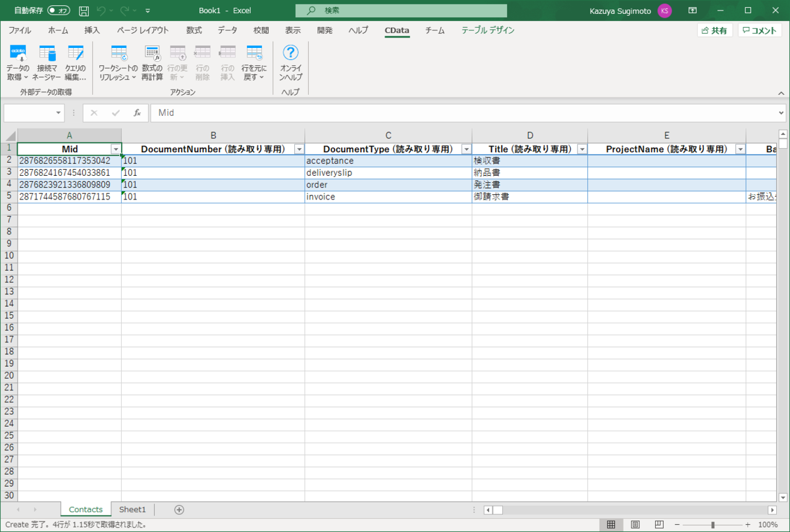790x532 pixels.
Task: Toggle 自動保存 autosave switch
Action: pyautogui.click(x=59, y=11)
